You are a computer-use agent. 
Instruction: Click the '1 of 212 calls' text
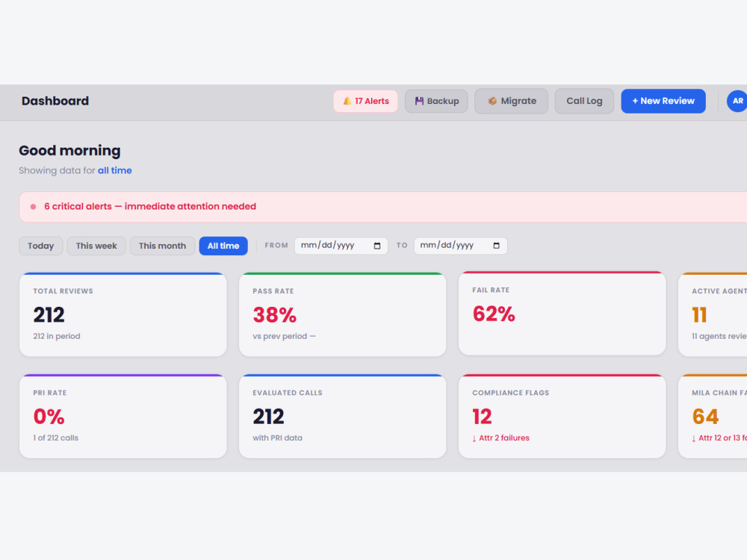pyautogui.click(x=56, y=438)
